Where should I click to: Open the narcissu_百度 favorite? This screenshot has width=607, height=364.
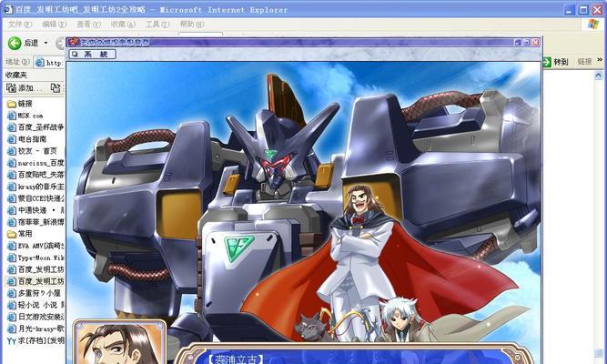[x=35, y=163]
